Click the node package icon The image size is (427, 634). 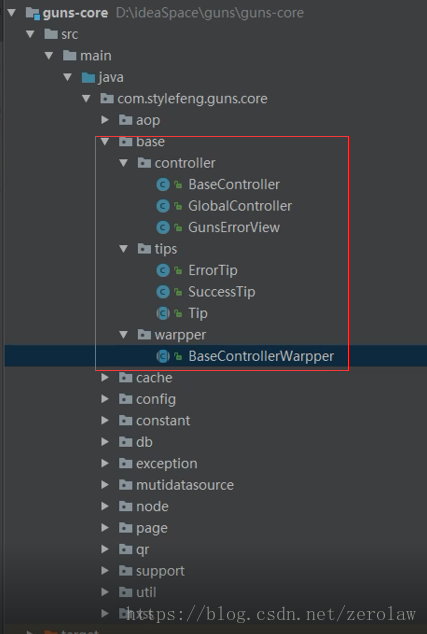[125, 506]
